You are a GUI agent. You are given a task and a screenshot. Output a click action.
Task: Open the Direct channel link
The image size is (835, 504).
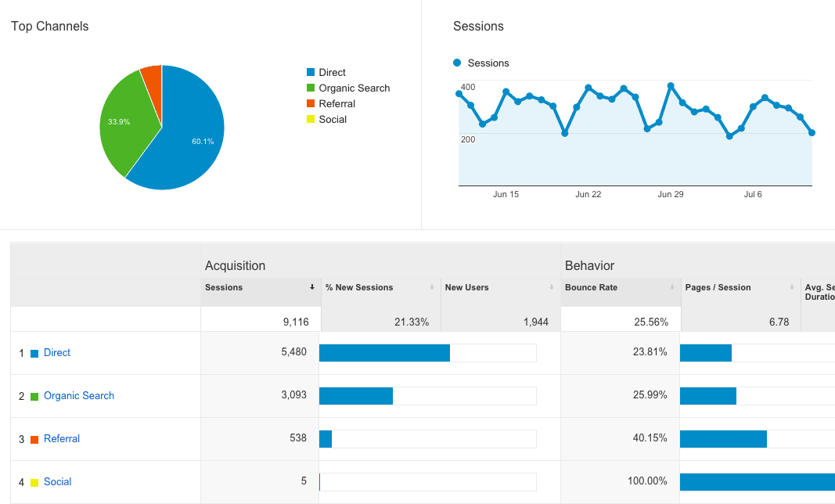click(x=56, y=353)
